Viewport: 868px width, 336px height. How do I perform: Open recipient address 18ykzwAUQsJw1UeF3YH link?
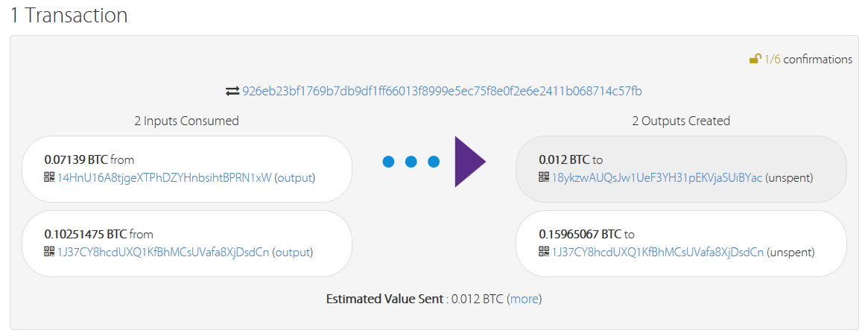(x=658, y=178)
